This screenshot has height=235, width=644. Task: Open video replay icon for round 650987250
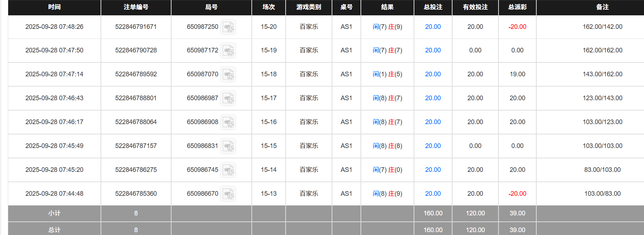tap(228, 27)
